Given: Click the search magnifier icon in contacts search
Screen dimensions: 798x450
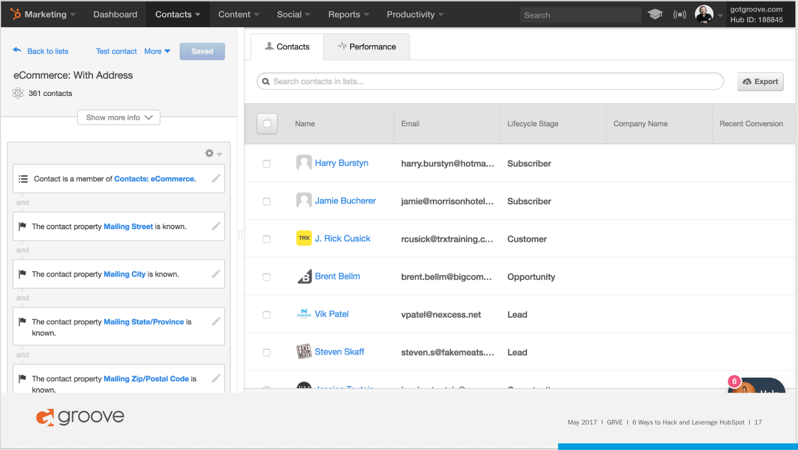Looking at the screenshot, I should pyautogui.click(x=266, y=81).
